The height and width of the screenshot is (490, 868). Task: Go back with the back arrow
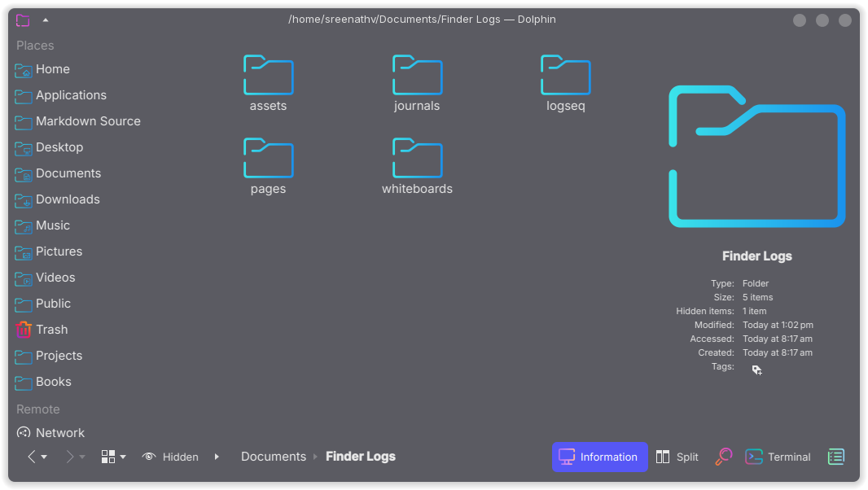(32, 457)
